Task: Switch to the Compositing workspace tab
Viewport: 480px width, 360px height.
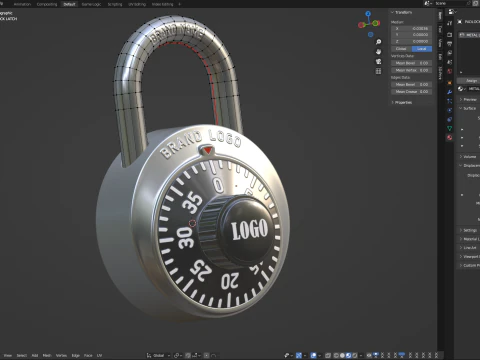Action: (x=47, y=4)
